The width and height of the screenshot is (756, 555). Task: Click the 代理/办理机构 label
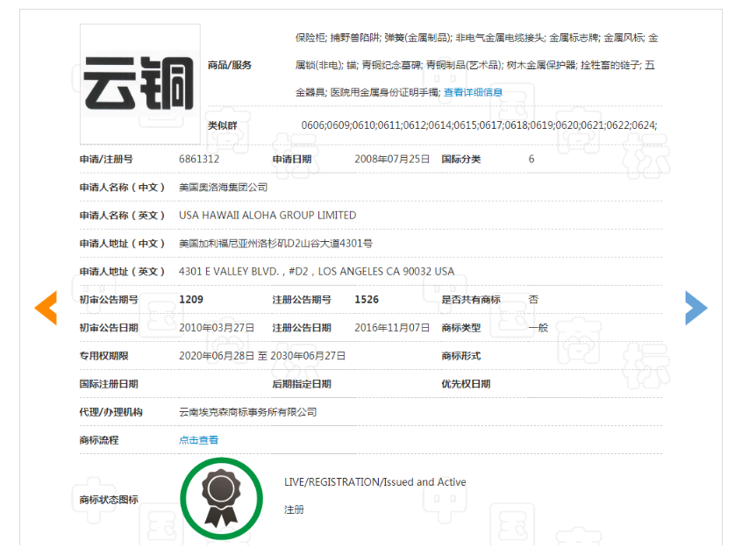[111, 412]
